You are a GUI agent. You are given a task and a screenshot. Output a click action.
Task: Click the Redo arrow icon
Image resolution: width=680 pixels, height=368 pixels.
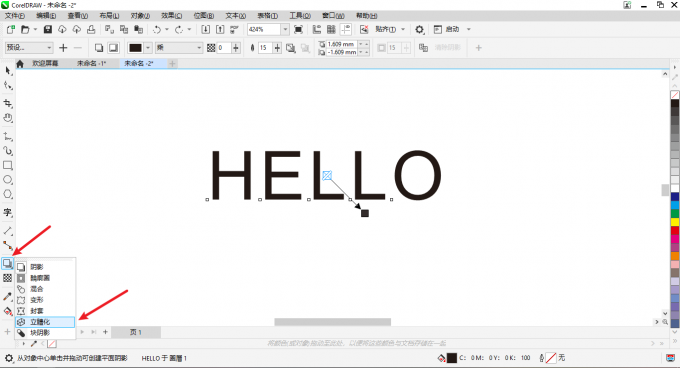[x=179, y=29]
